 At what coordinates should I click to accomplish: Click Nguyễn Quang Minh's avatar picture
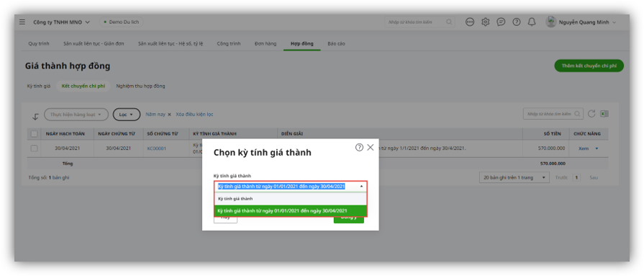pyautogui.click(x=550, y=22)
